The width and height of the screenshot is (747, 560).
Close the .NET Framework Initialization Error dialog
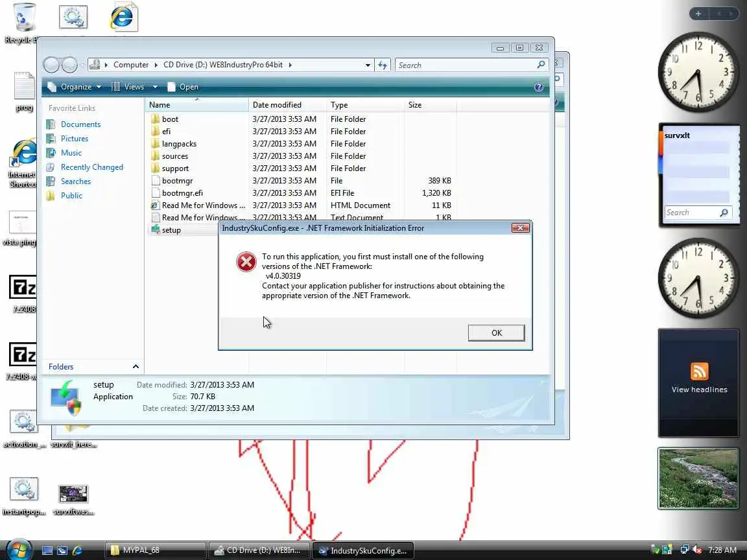(520, 228)
